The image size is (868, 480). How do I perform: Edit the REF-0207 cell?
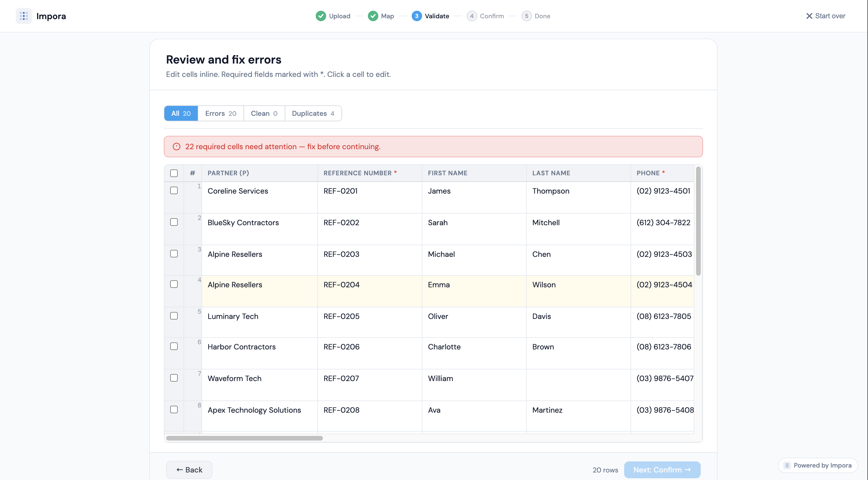(x=370, y=385)
